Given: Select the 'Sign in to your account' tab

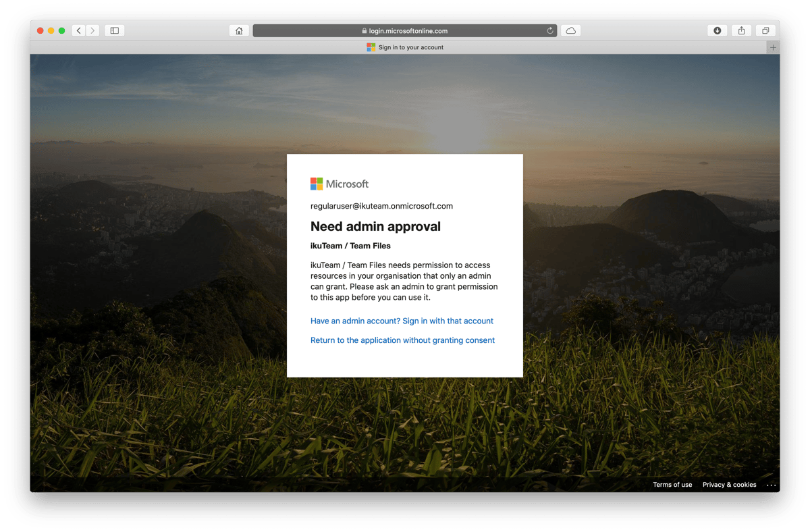Looking at the screenshot, I should pos(405,47).
